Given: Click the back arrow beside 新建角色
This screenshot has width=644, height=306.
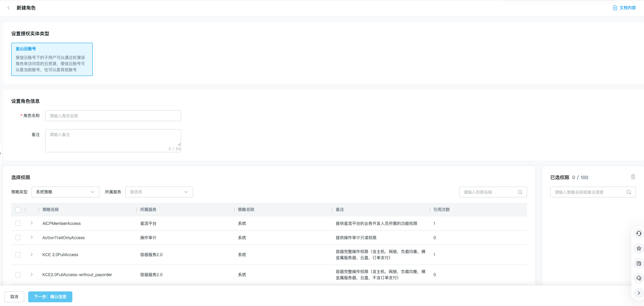Looking at the screenshot, I should click(x=8, y=8).
